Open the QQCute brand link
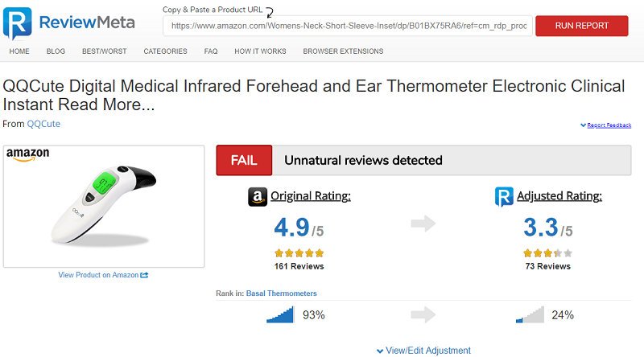Image resolution: width=644 pixels, height=357 pixels. coord(43,124)
